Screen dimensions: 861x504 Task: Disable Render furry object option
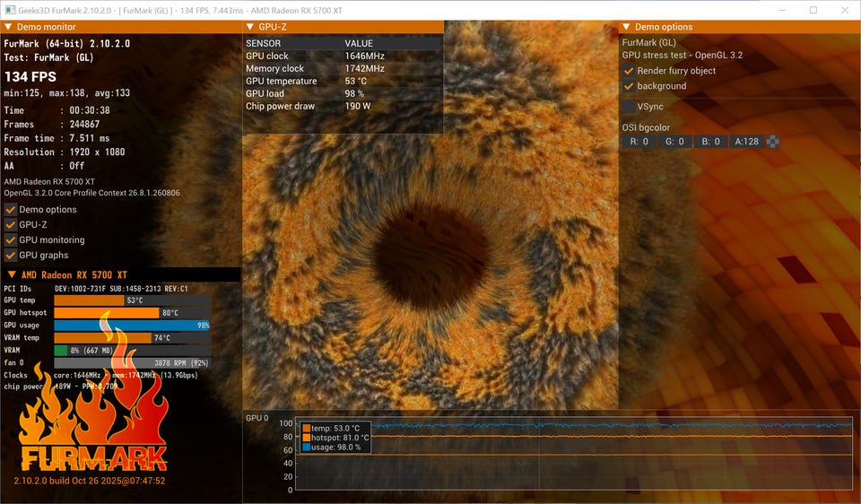pos(629,71)
